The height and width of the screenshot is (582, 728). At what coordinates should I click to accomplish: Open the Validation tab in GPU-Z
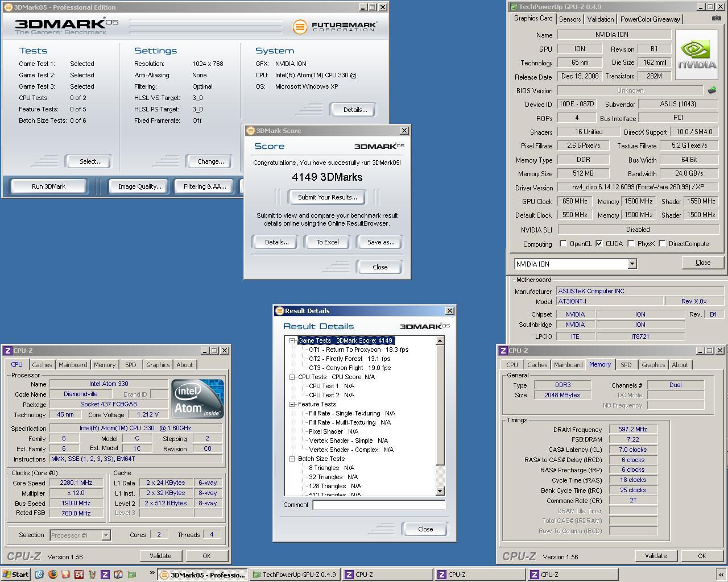[600, 19]
